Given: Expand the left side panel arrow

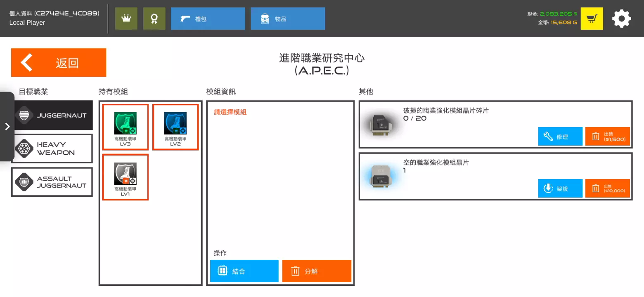Looking at the screenshot, I should pos(7,127).
